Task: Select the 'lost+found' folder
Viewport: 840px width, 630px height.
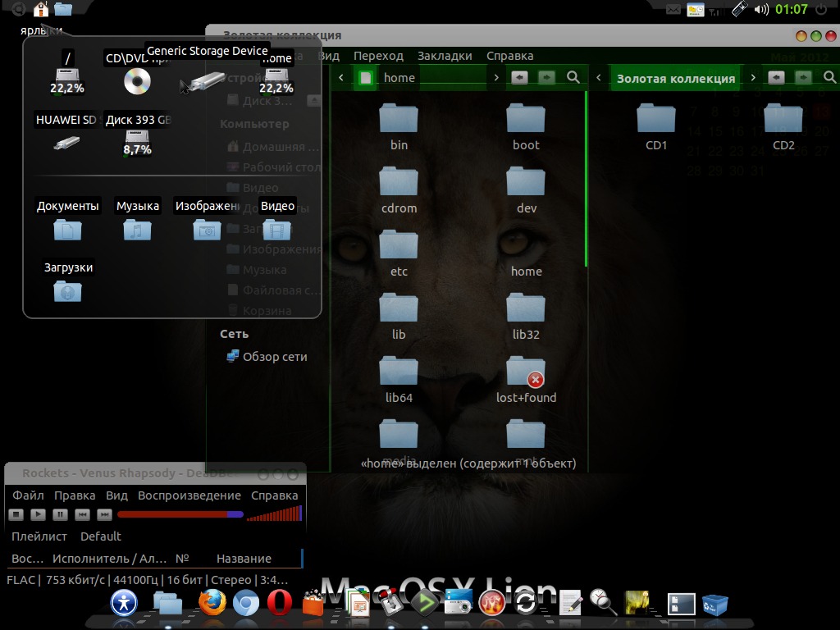Action: click(x=526, y=379)
